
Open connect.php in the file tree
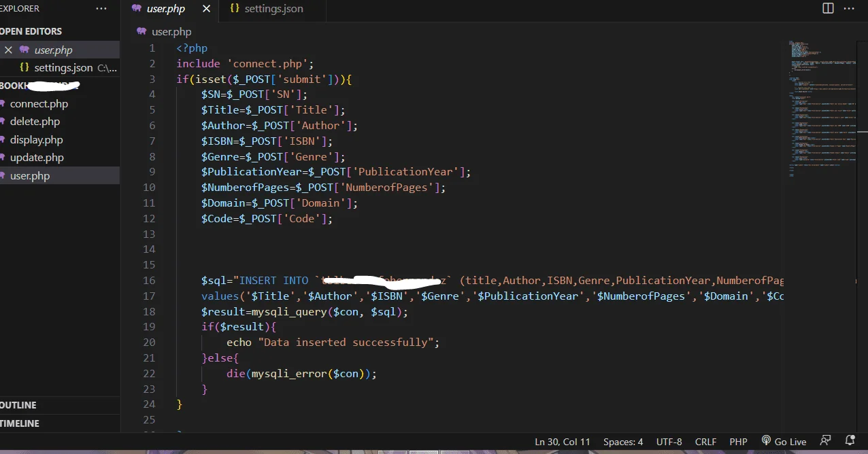[39, 104]
